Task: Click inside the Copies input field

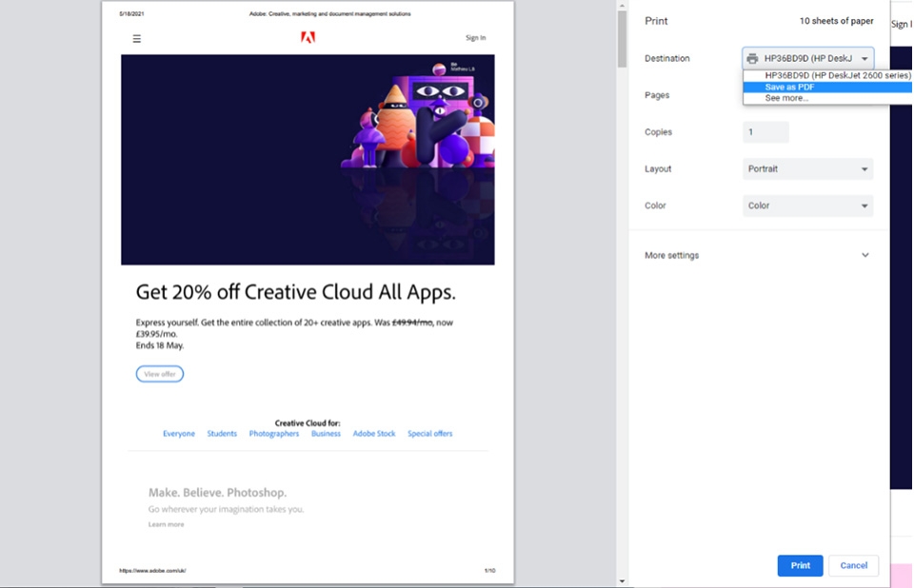Action: (x=765, y=131)
